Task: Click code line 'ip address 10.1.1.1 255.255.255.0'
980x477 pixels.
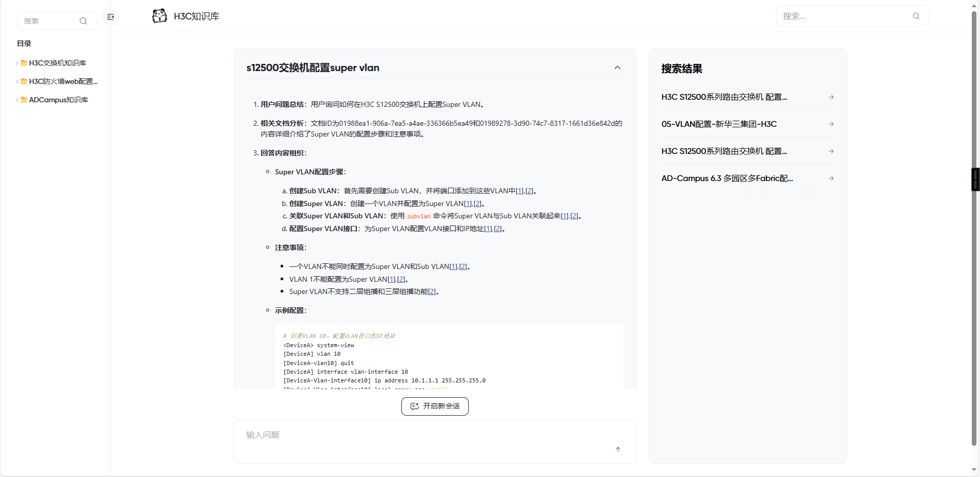Action: point(384,380)
